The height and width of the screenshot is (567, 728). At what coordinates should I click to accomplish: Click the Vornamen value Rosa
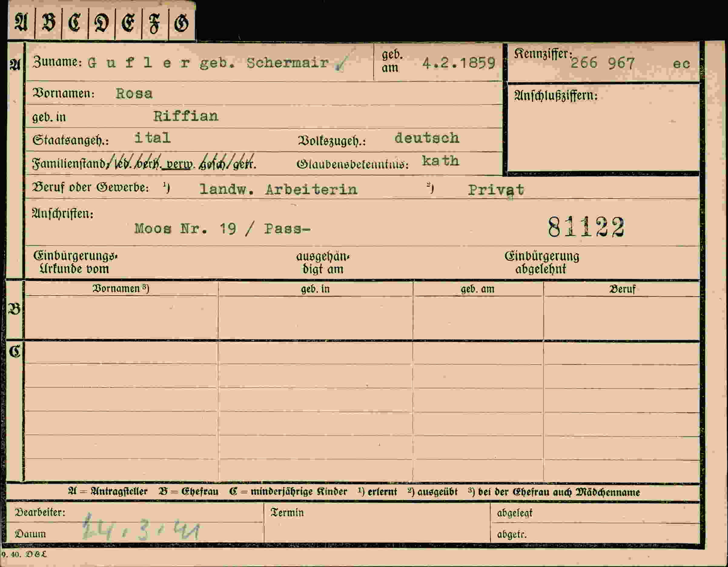click(x=134, y=93)
